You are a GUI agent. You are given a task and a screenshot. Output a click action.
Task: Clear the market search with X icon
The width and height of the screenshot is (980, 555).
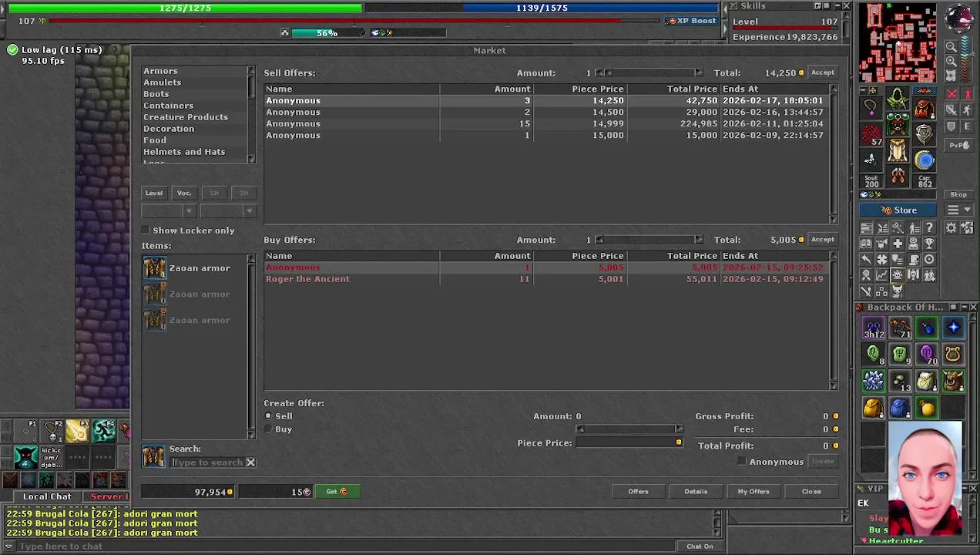click(x=250, y=462)
